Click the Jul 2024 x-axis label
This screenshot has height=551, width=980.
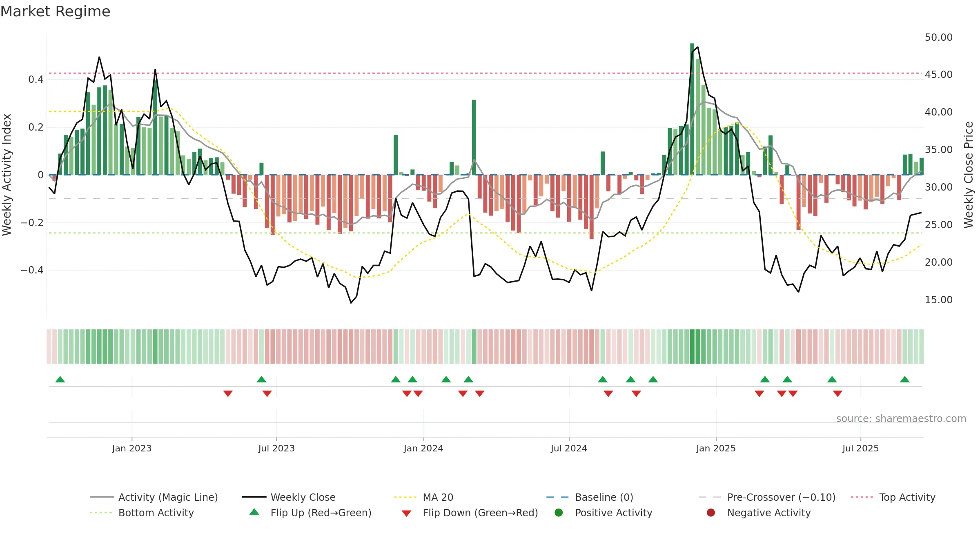[569, 448]
